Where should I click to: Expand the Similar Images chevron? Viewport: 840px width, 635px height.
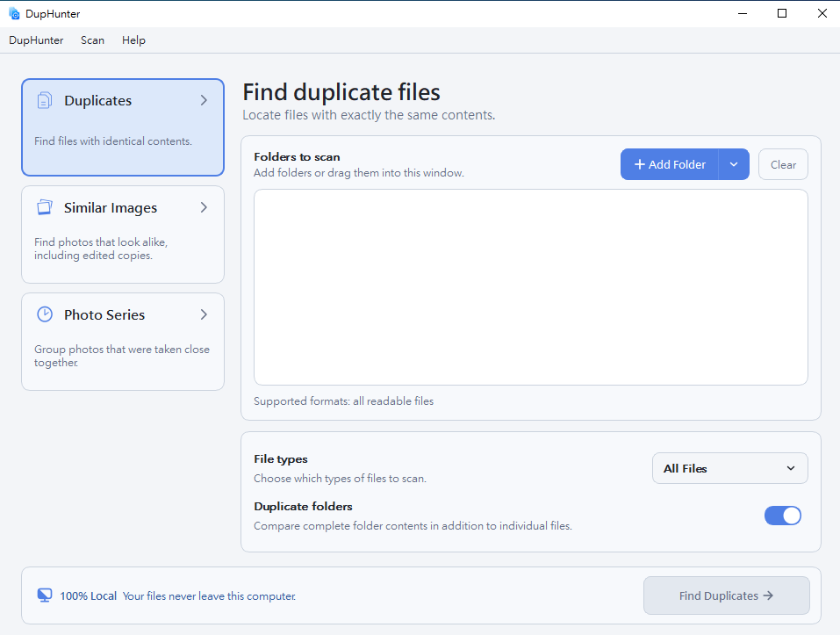(x=204, y=207)
